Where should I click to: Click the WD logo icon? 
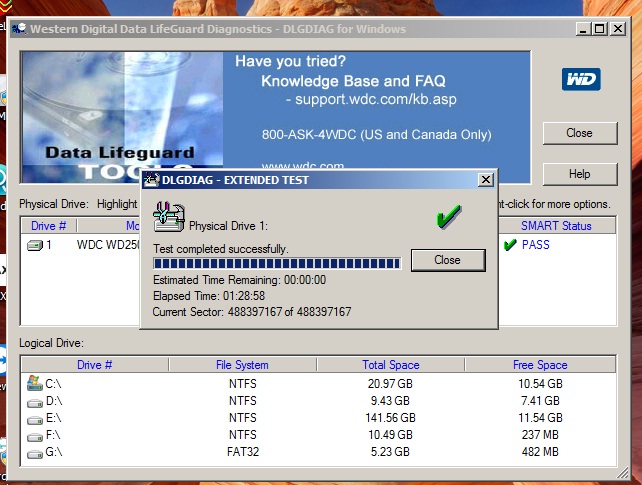pos(581,79)
